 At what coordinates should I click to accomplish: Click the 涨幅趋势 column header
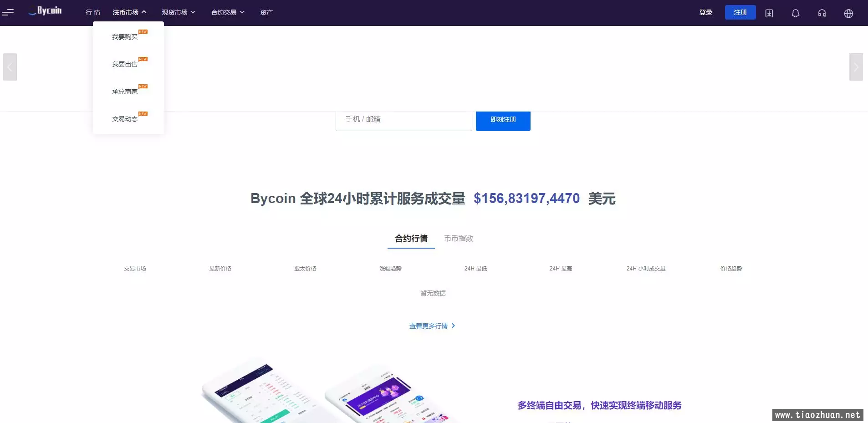(x=390, y=269)
